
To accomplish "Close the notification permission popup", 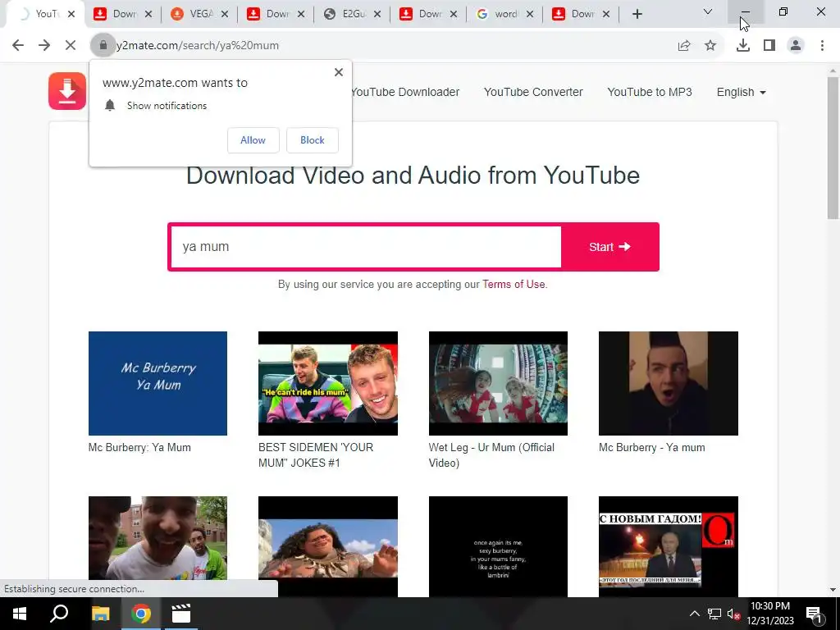I will [339, 72].
